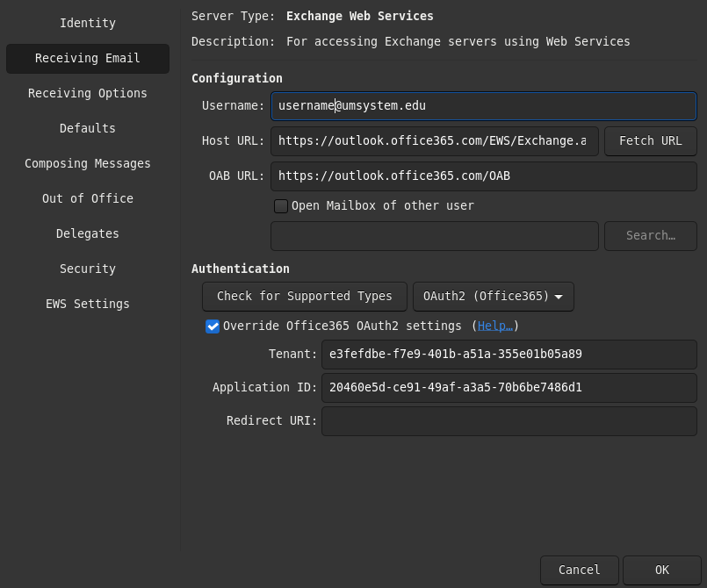Go to Composing Messages settings
Image resolution: width=707 pixels, height=588 pixels.
[88, 163]
